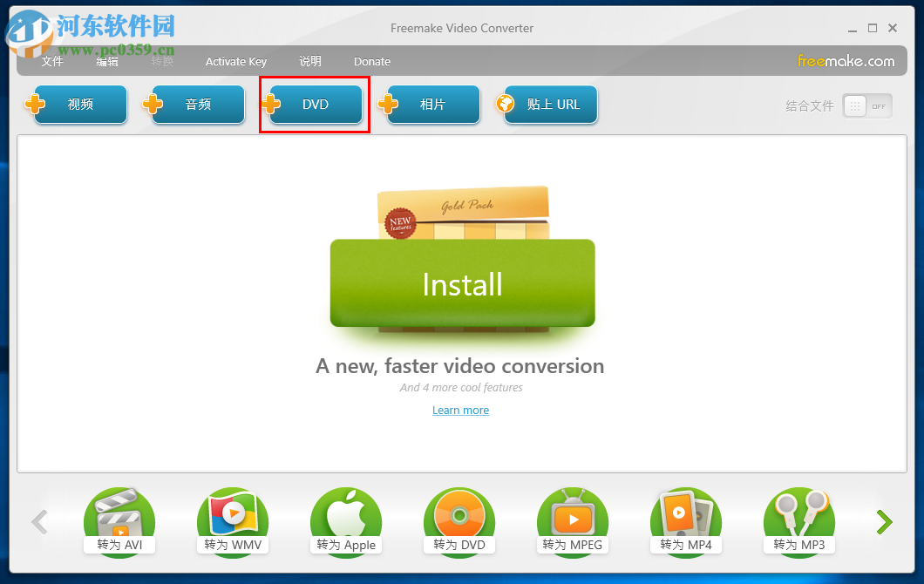Image resolution: width=924 pixels, height=584 pixels.
Task: Paste a link with 贴上 URL button
Action: [547, 105]
